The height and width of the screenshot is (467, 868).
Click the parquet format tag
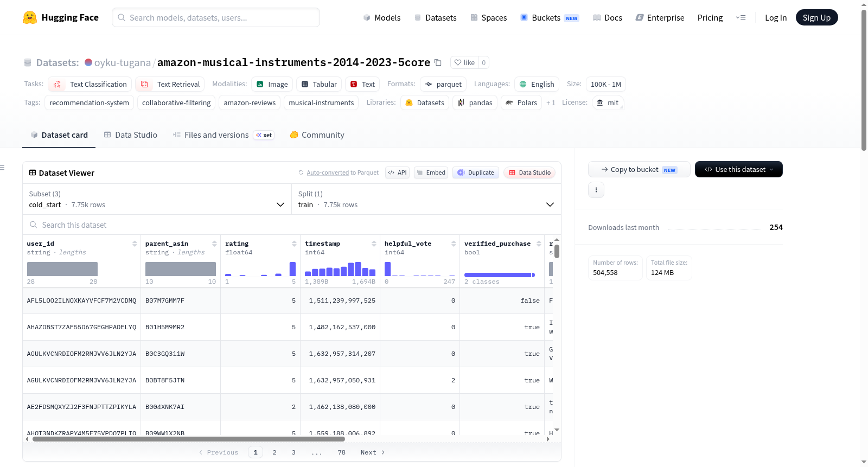click(443, 84)
